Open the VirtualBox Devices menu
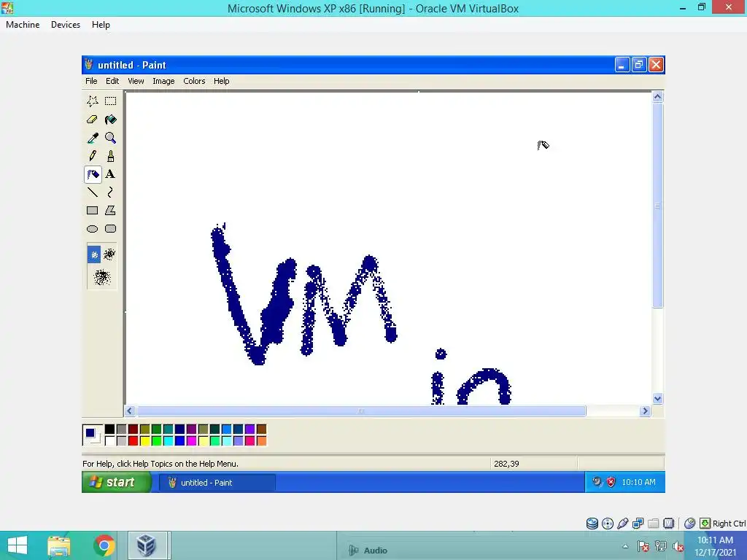 (x=66, y=25)
